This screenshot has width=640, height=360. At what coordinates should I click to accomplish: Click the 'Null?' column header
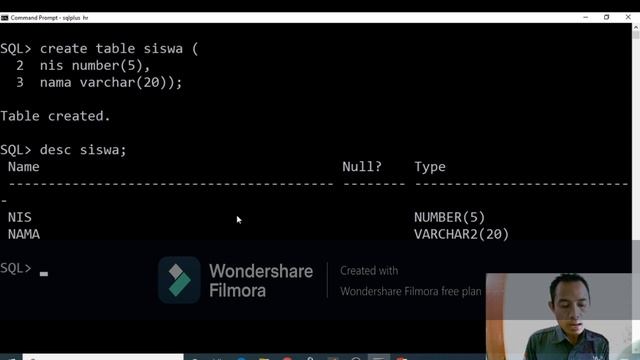coord(362,167)
